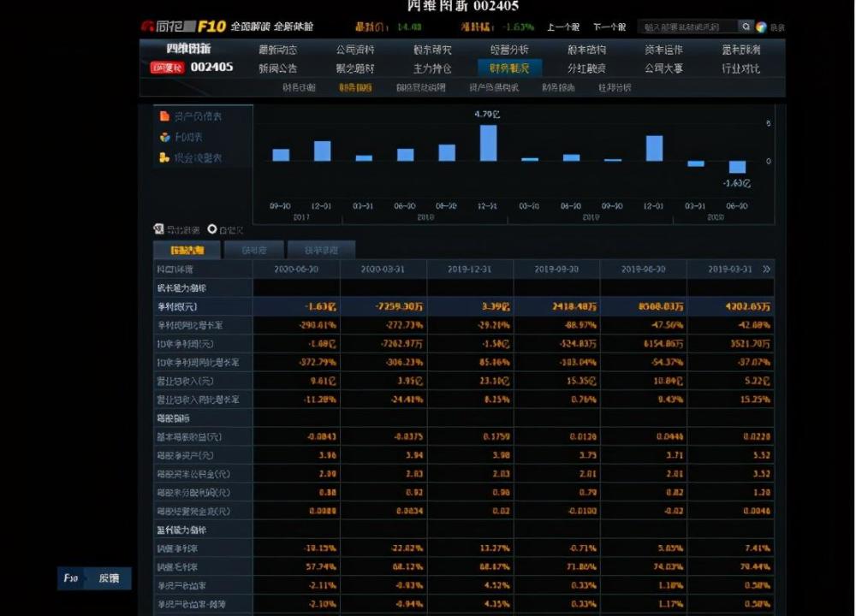Open the 行业对比 menu item
856x616 pixels.
tap(740, 68)
